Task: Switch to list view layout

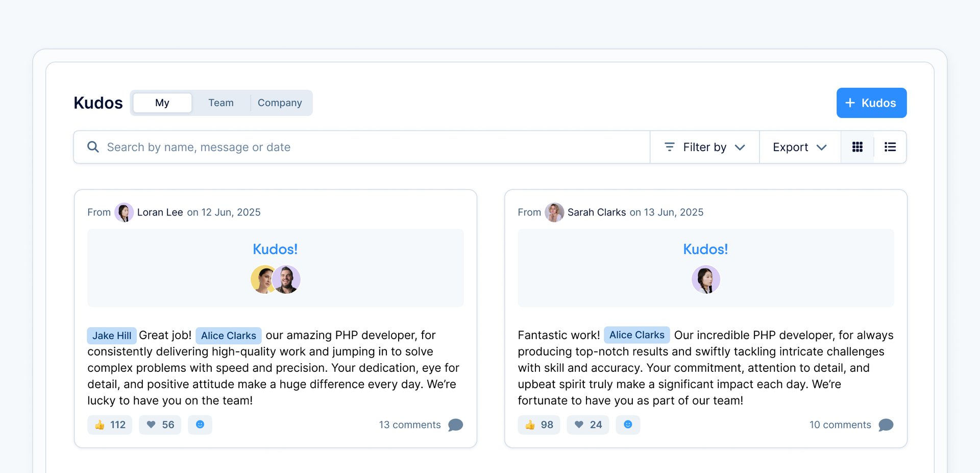Action: tap(890, 147)
